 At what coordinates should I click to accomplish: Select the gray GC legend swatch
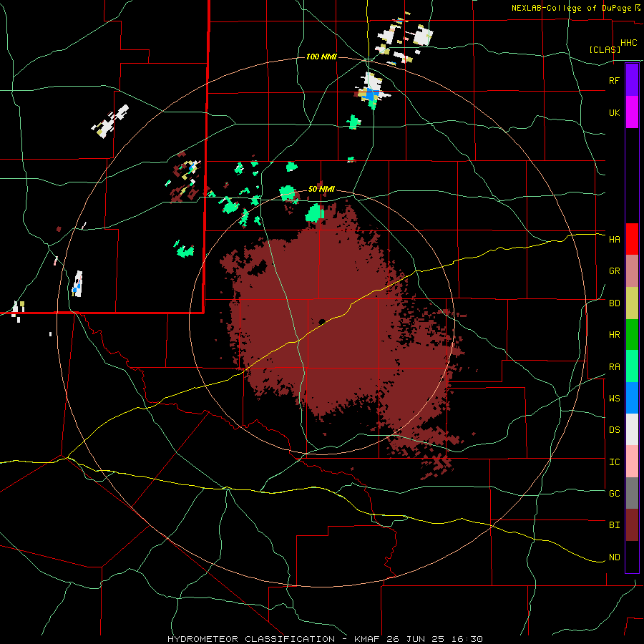632,493
